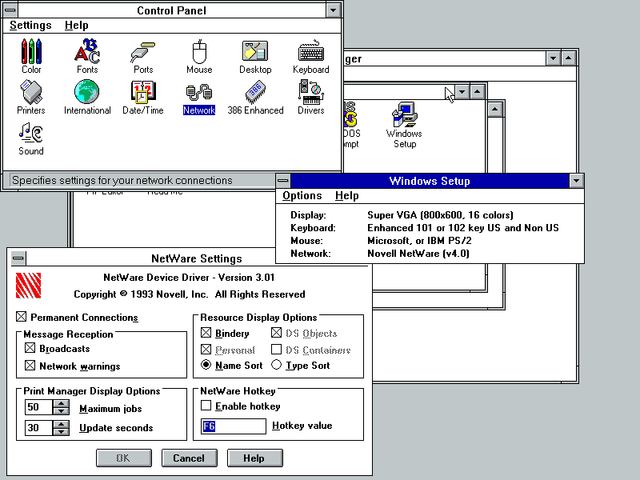Select Name Sort radio button
This screenshot has width=640, height=480.
[x=206, y=364]
